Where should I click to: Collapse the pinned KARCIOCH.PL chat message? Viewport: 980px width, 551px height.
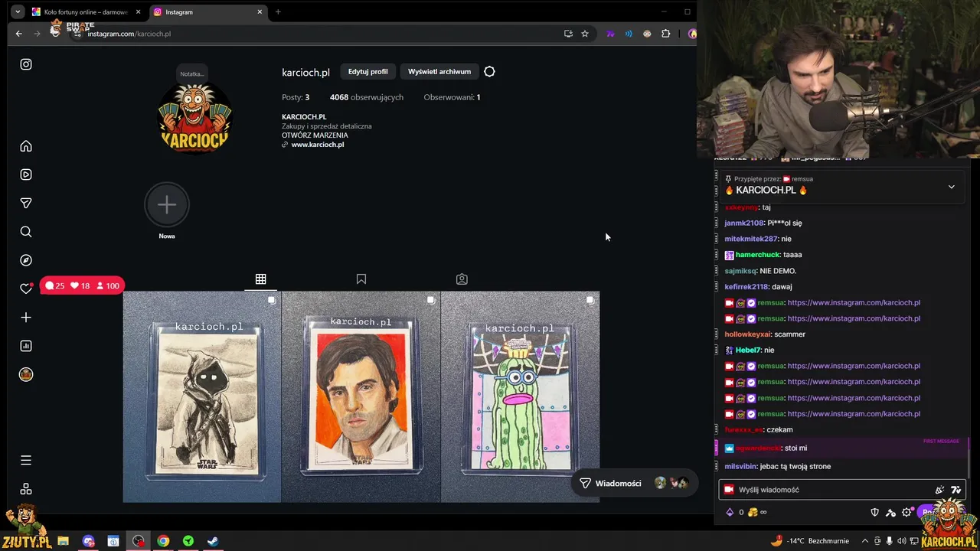[952, 187]
